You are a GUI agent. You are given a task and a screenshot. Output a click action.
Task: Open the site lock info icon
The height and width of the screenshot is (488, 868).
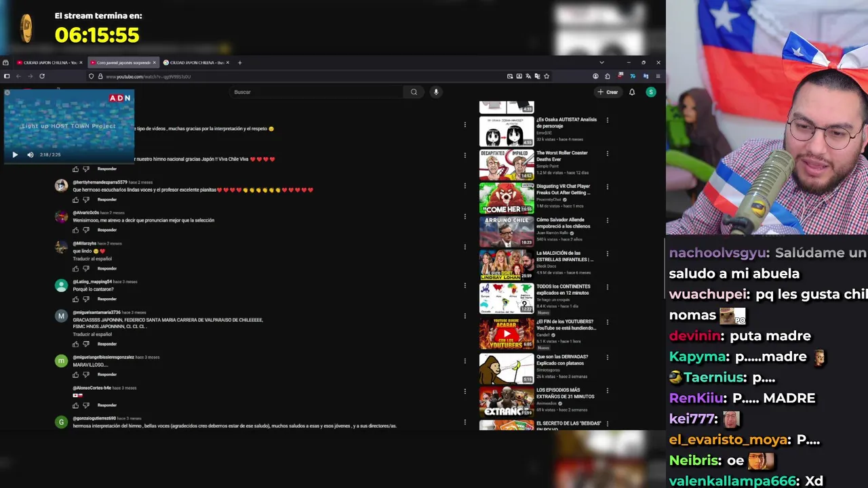(x=100, y=77)
